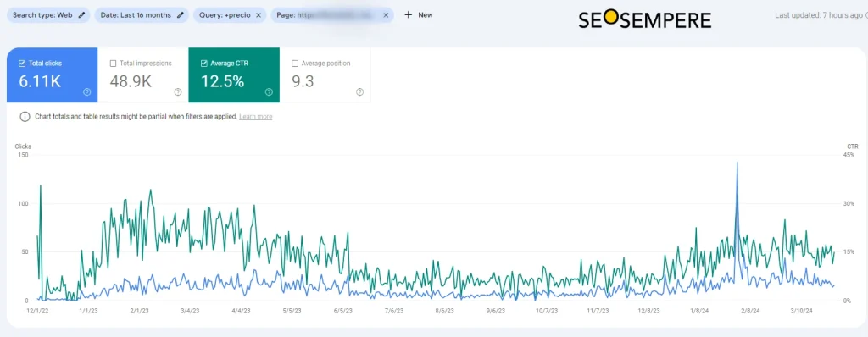Remove the Query: +precio filter
Image resolution: width=868 pixels, height=337 pixels.
pyautogui.click(x=258, y=15)
